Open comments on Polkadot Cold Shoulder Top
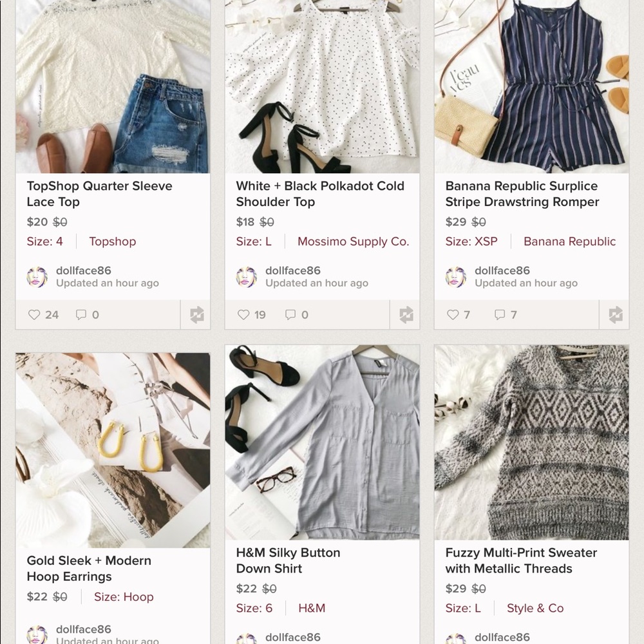644x644 pixels. 290,315
